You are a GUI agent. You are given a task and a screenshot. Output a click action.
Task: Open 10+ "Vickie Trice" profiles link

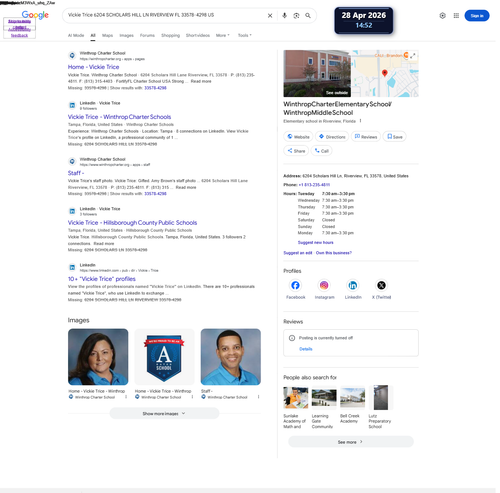[x=102, y=279]
